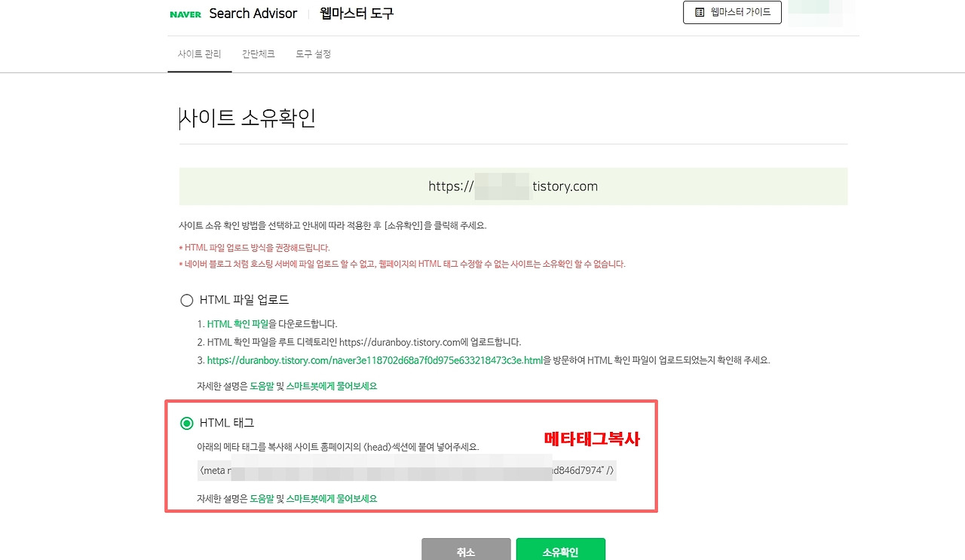Screen dimensions: 965x560
Task: Click the NAVER logo
Action: point(185,14)
